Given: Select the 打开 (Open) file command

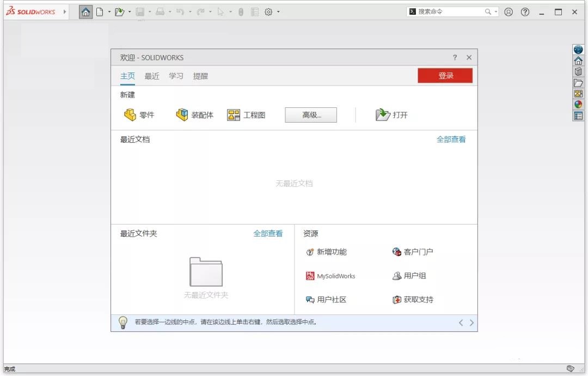Looking at the screenshot, I should 392,114.
